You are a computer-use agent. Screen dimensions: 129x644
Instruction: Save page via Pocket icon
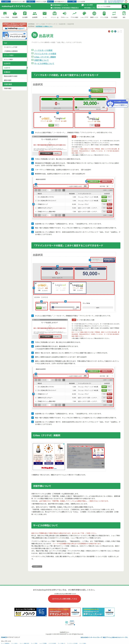coord(115,31)
